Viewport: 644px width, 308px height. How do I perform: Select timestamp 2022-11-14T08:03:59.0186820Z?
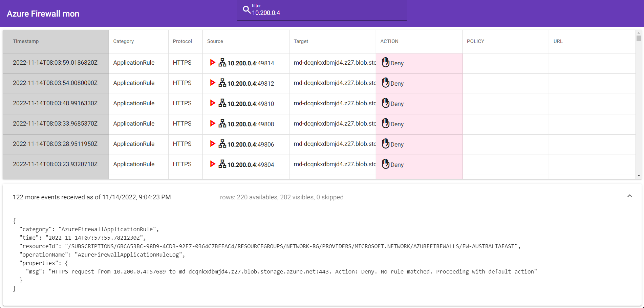point(55,63)
